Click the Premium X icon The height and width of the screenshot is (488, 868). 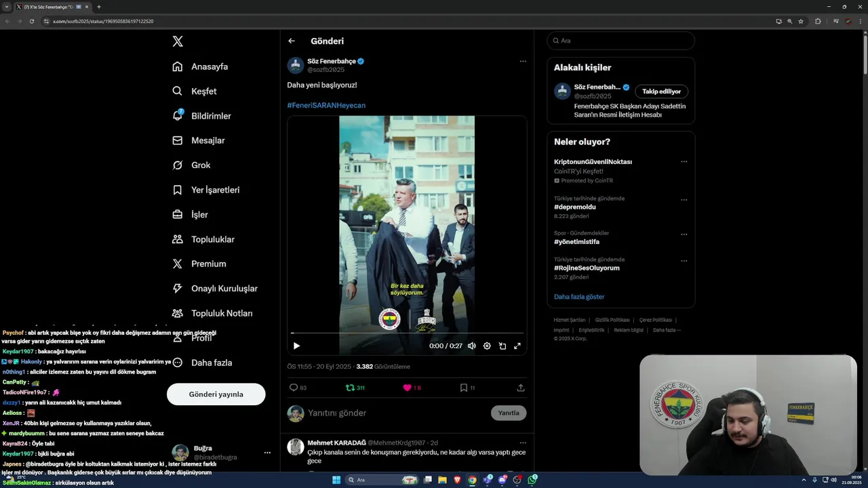pyautogui.click(x=178, y=264)
